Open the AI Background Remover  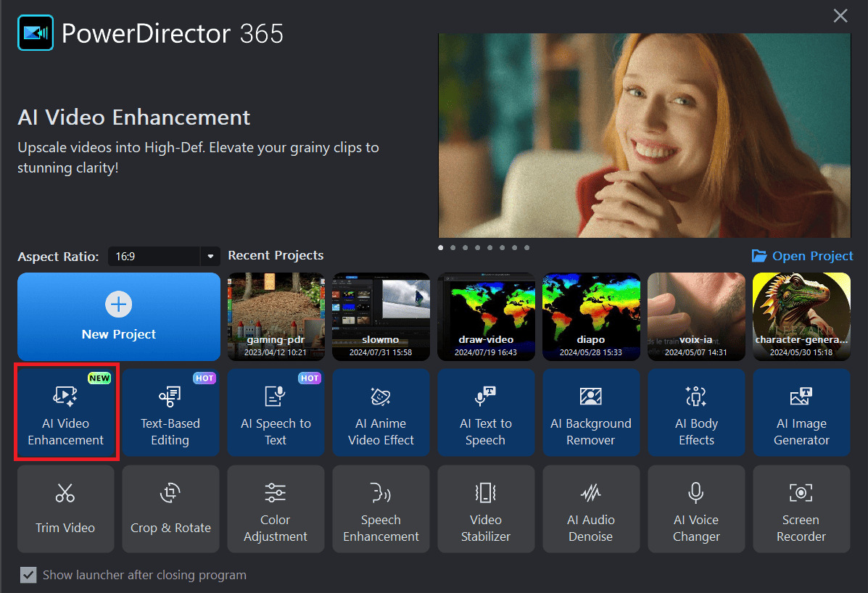(591, 412)
